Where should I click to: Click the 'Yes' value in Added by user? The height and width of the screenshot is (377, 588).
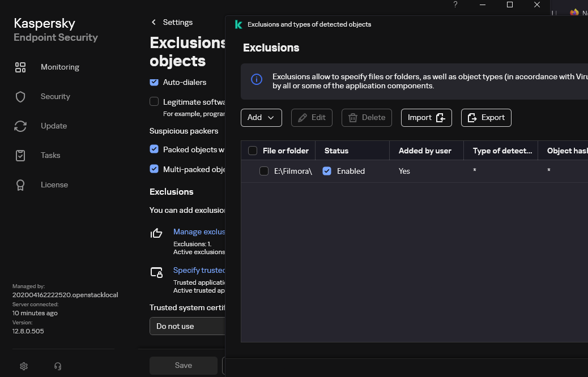pyautogui.click(x=404, y=172)
